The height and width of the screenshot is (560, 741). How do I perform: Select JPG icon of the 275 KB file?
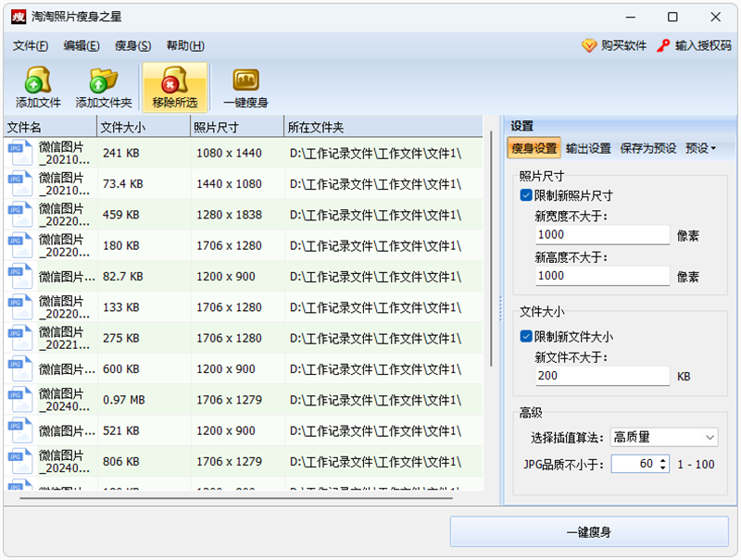[x=19, y=338]
